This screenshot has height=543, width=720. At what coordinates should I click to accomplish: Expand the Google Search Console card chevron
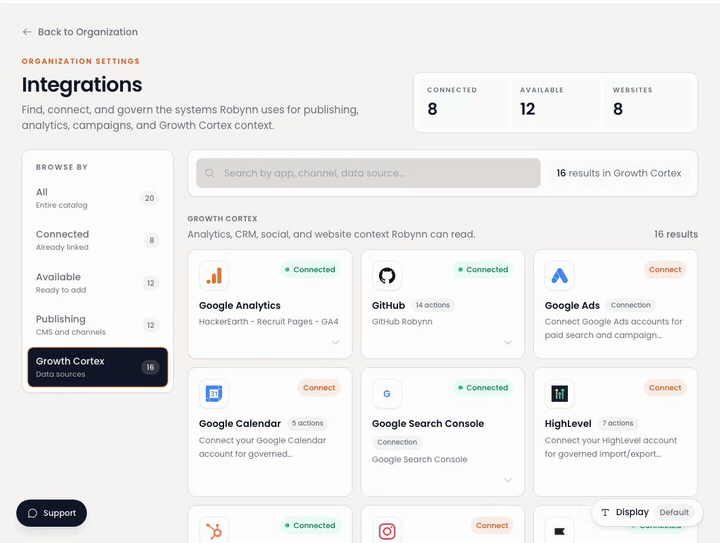pos(508,480)
